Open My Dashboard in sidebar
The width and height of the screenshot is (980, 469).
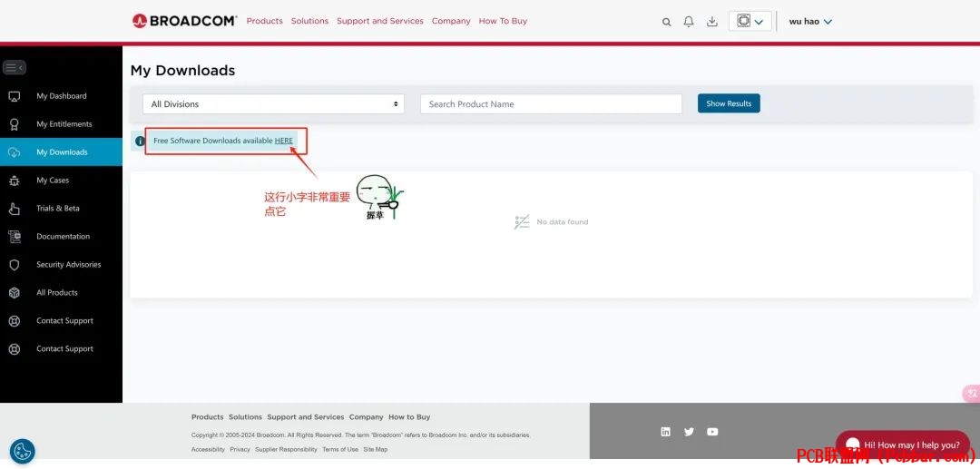click(62, 96)
